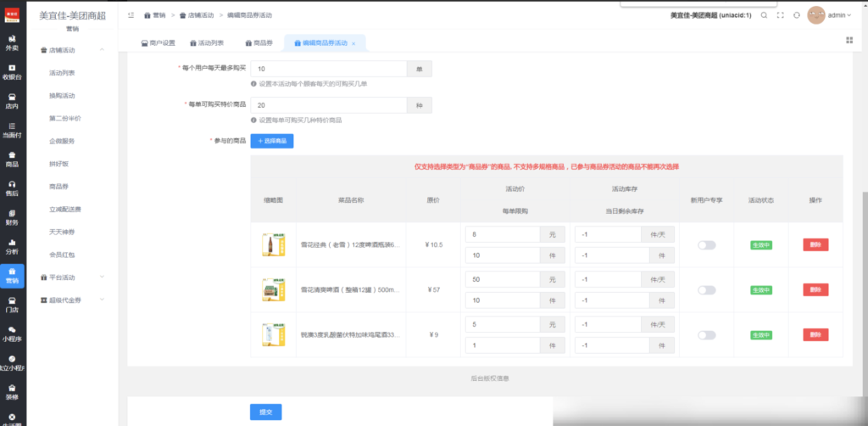Click the 每单可购买特价商品 input field
Viewport: 868px width, 426px height.
(329, 105)
